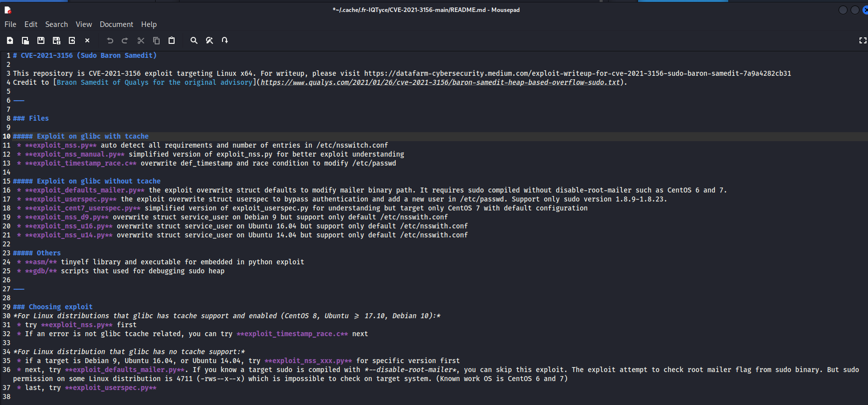Image resolution: width=868 pixels, height=405 pixels.
Task: Click the Go to line icon
Action: point(225,40)
